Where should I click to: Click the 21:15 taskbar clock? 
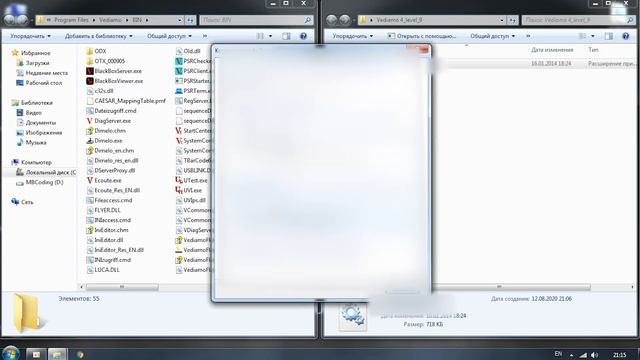(619, 355)
